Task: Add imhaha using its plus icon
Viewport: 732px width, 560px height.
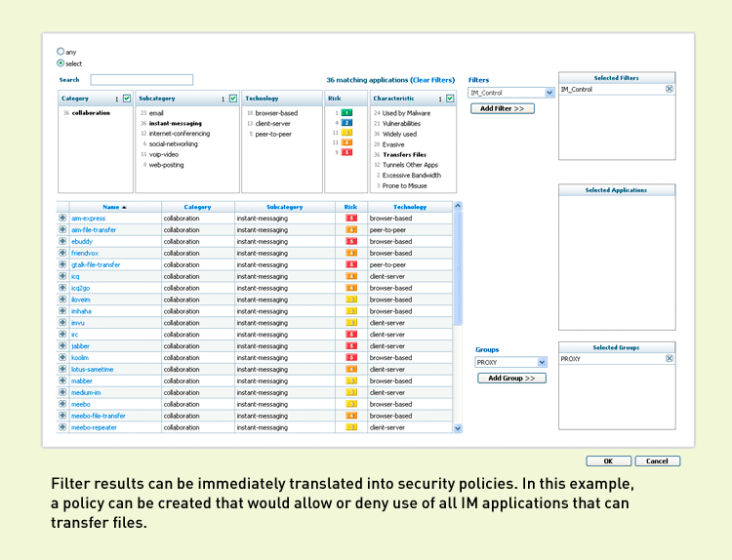Action: pos(62,311)
